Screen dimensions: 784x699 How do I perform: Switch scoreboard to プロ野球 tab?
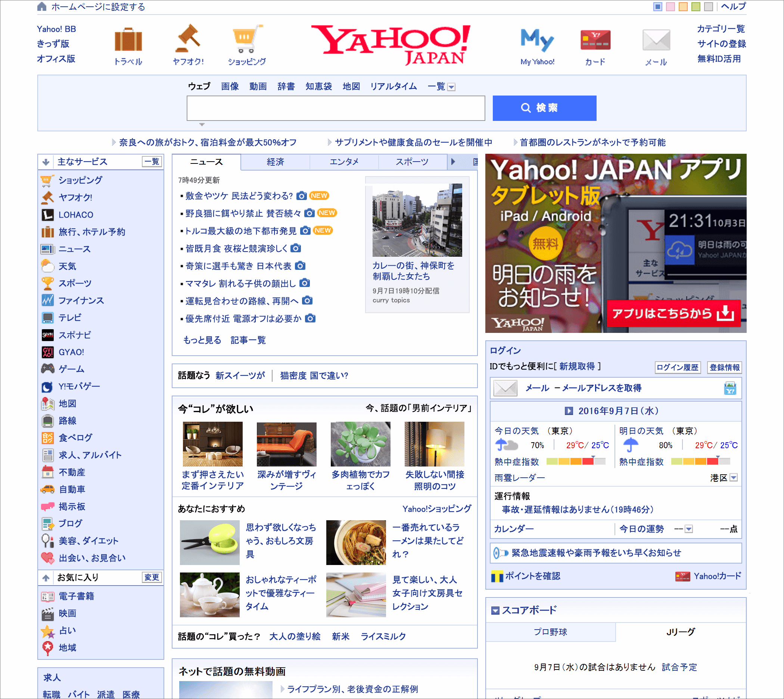coord(550,632)
